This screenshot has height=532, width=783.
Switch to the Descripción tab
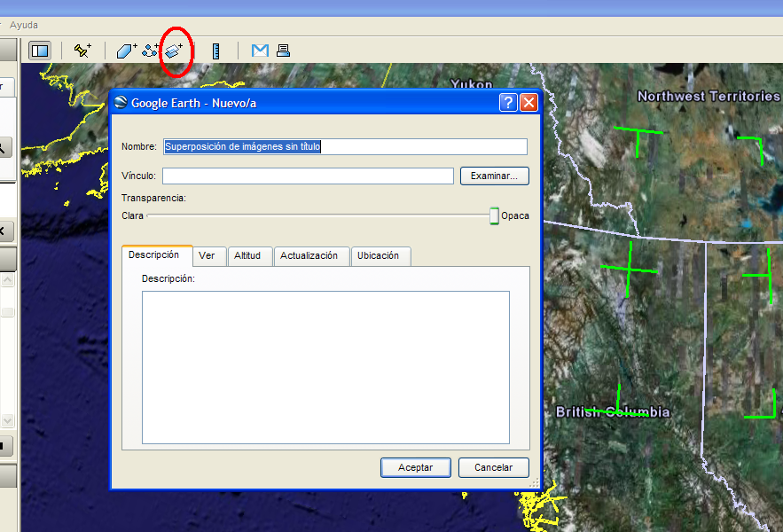[157, 255]
